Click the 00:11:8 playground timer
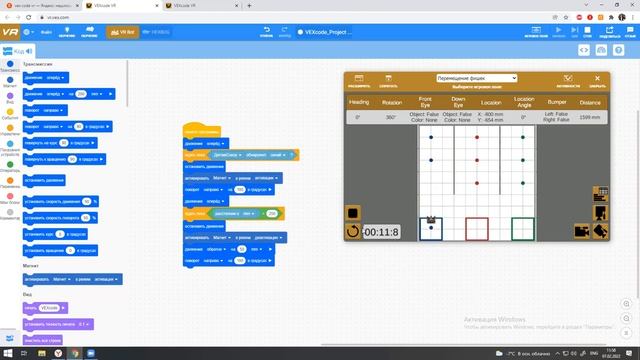This screenshot has height=360, width=640. point(381,232)
